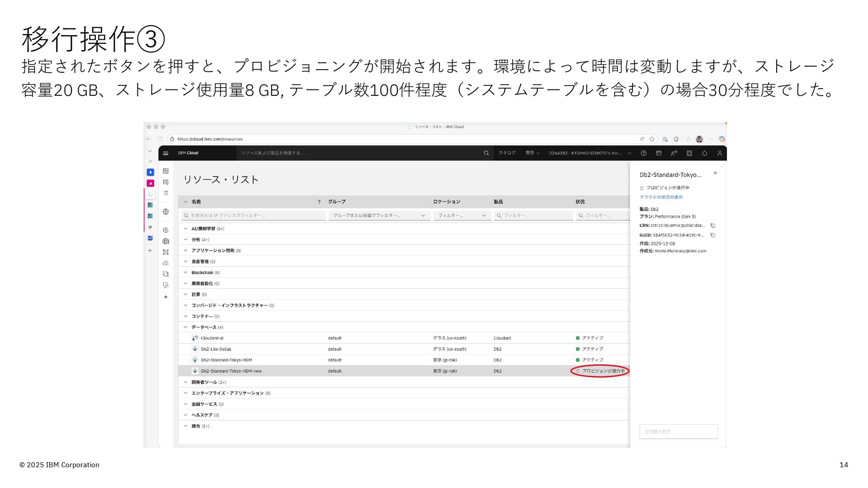868x488 pixels.
Task: Open the IBM Cloud hamburger navigation menu
Action: (165, 153)
